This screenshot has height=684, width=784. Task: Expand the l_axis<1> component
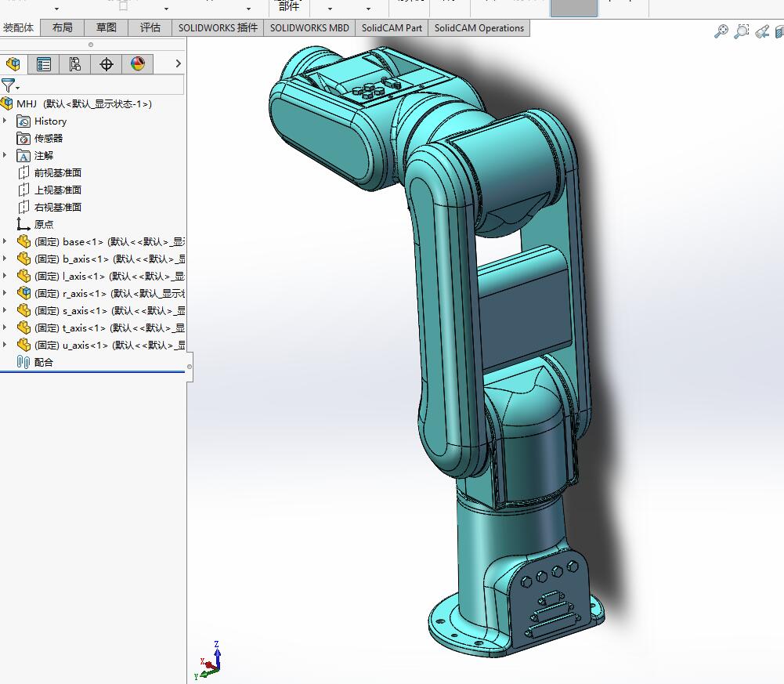tap(5, 276)
